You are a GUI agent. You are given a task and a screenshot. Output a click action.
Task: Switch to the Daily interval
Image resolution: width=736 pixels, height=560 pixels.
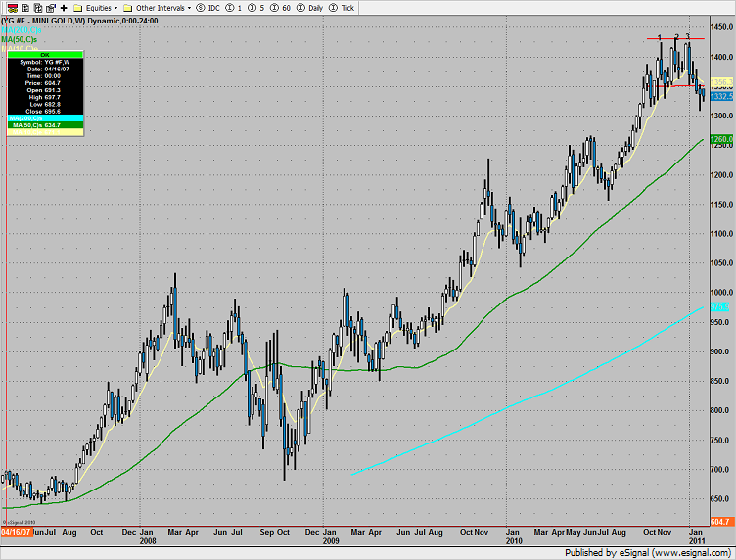click(x=310, y=8)
